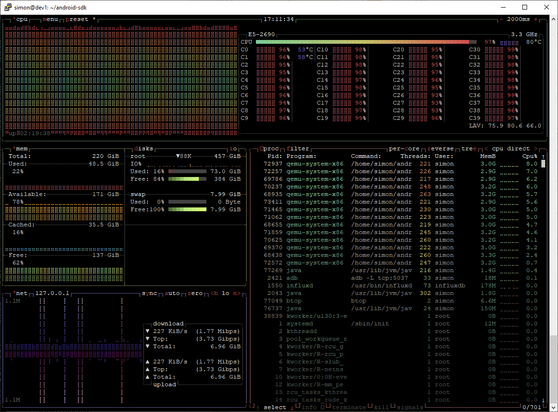Toggle io mode in disks box
This screenshot has height=412, width=558.
pos(233,149)
